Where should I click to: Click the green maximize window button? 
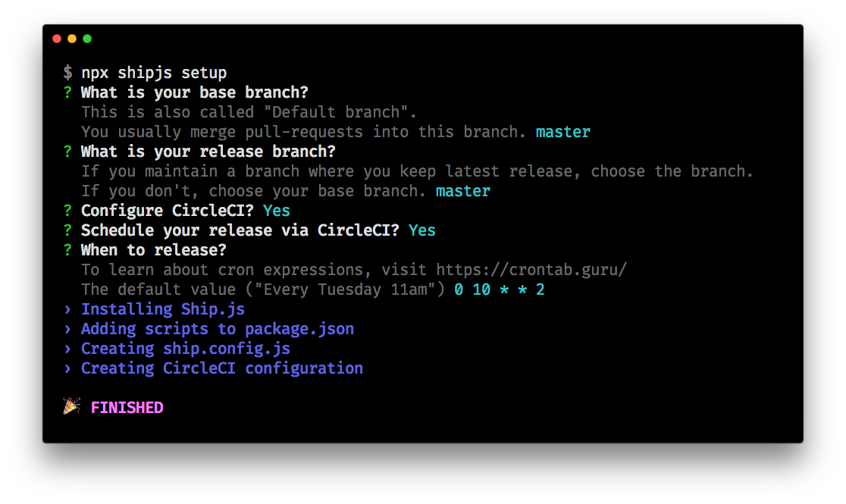[87, 39]
